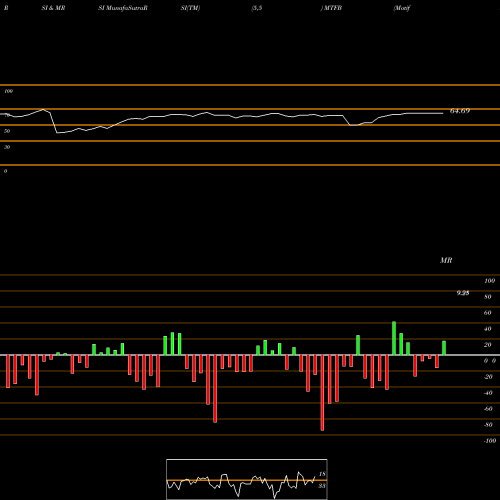Click the 60 label on MR right axis

pos(488,313)
